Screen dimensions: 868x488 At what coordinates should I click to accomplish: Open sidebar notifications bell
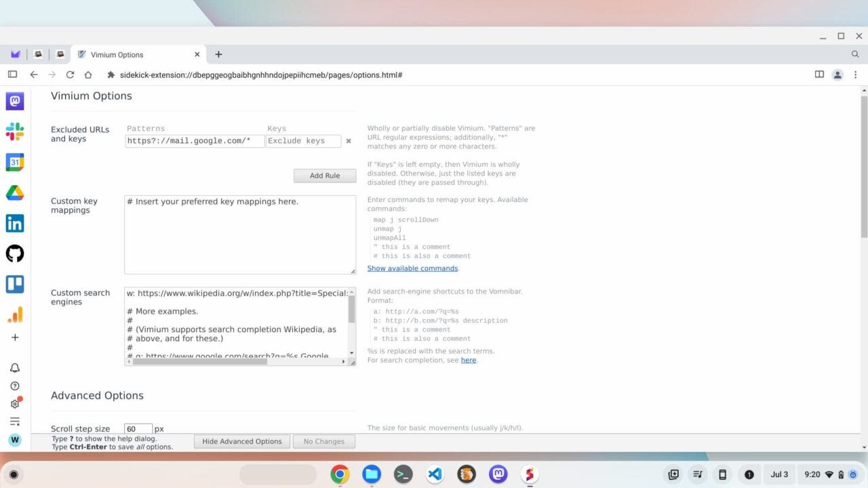pos(15,368)
